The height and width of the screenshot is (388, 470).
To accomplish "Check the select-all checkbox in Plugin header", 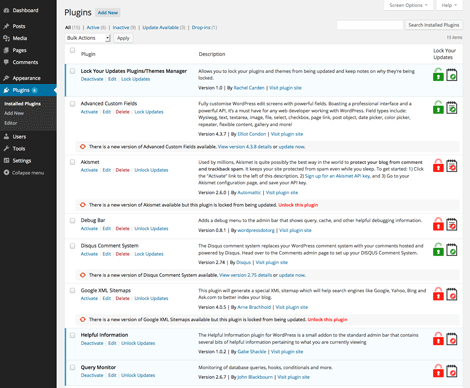I will tap(72, 50).
